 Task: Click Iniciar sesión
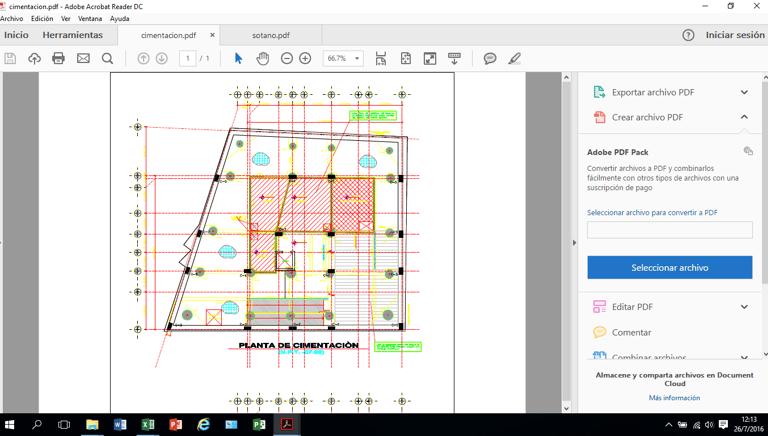735,35
